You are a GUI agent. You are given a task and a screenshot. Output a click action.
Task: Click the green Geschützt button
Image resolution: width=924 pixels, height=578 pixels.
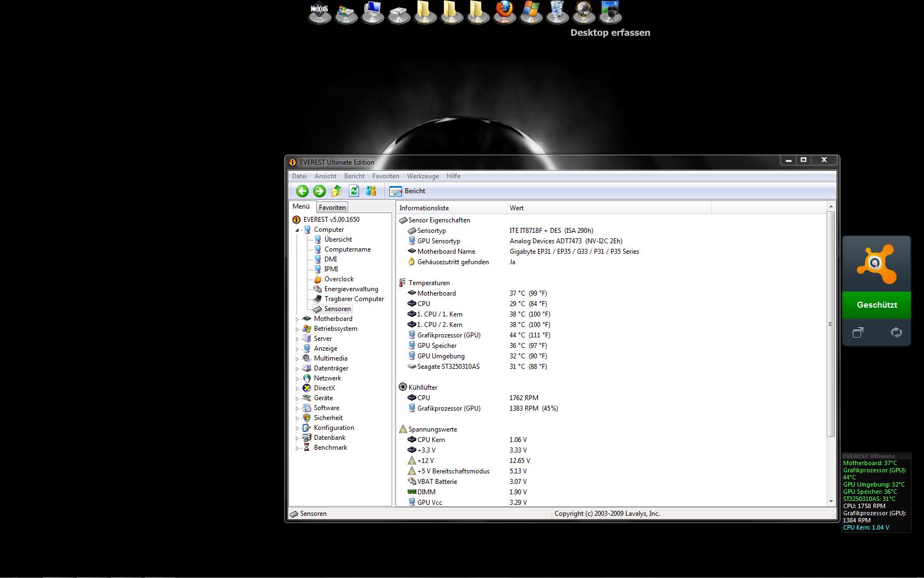coord(877,305)
